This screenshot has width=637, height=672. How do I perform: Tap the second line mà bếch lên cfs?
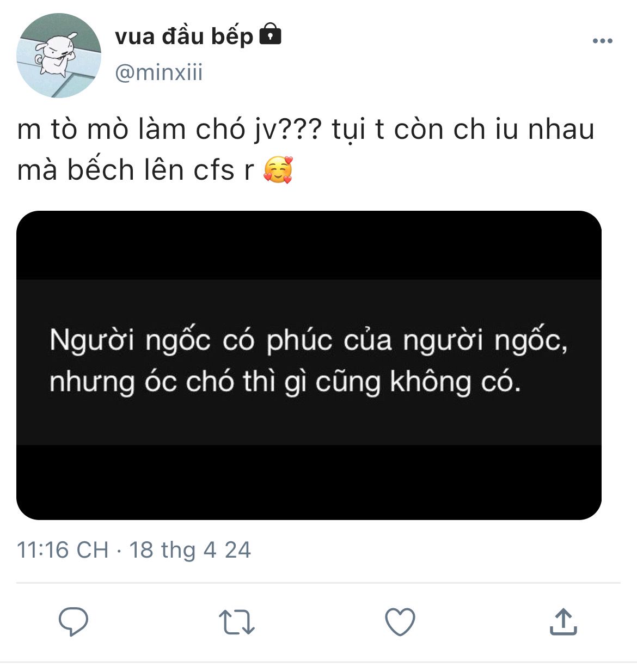[136, 169]
